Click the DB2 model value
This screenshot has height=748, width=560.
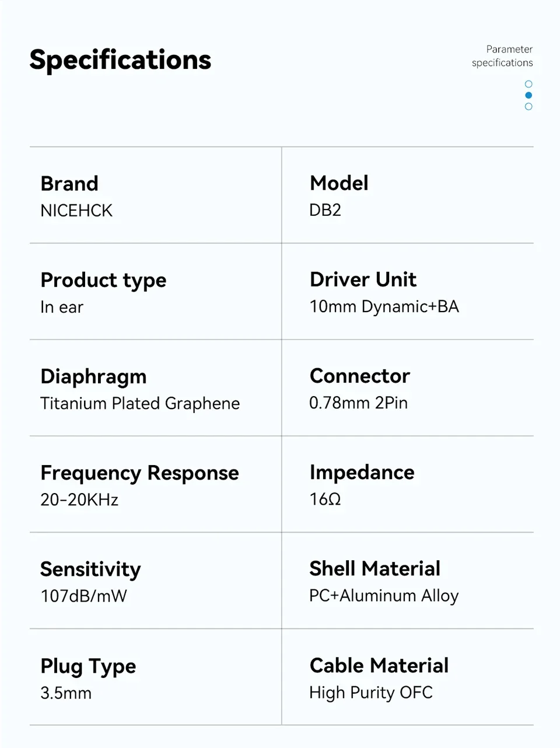pyautogui.click(x=325, y=210)
